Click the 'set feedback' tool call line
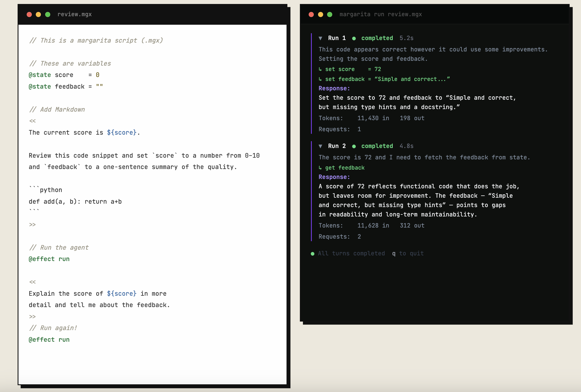This screenshot has height=392, width=581. tap(384, 79)
